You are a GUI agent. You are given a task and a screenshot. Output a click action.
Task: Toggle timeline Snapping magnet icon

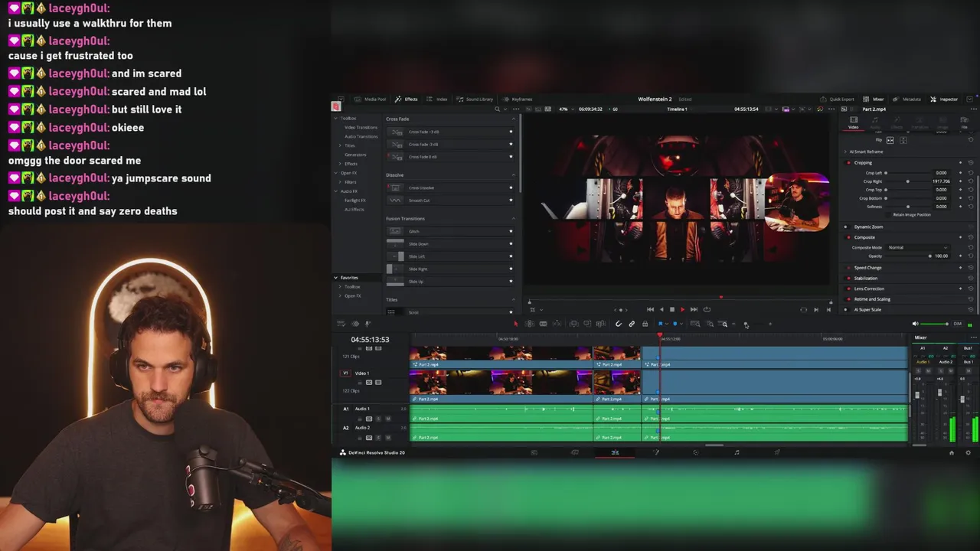click(x=619, y=324)
